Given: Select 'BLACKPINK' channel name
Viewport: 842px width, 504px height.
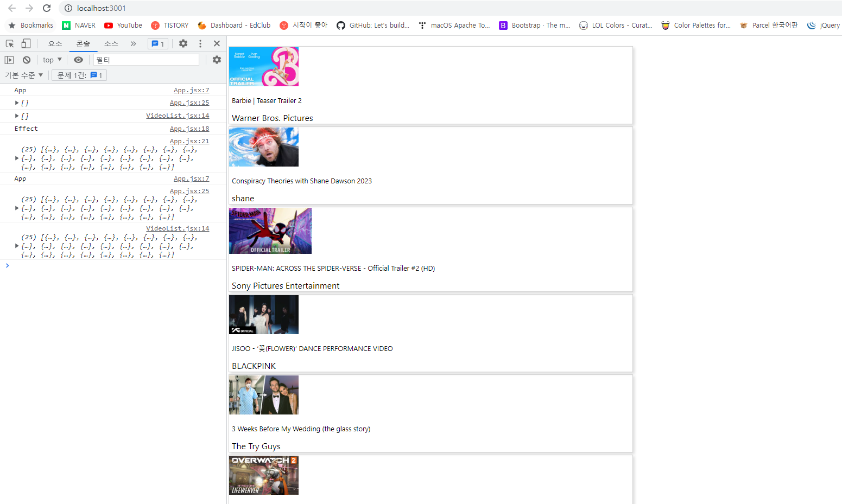Looking at the screenshot, I should pos(254,366).
